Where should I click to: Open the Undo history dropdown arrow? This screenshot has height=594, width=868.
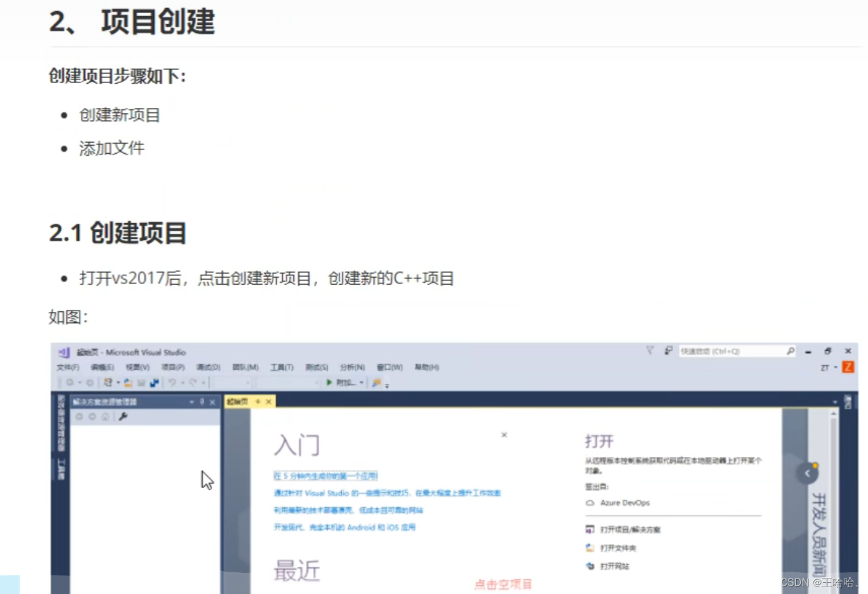(x=182, y=383)
